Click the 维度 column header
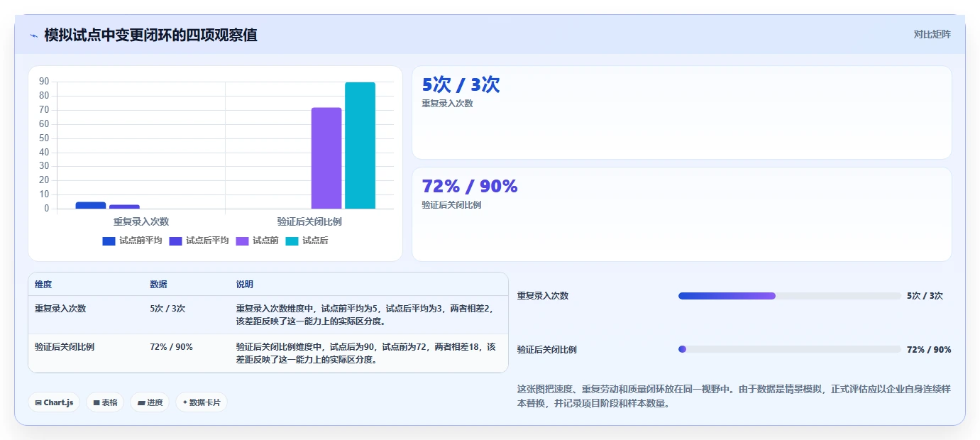This screenshot has width=980, height=440. click(x=43, y=285)
